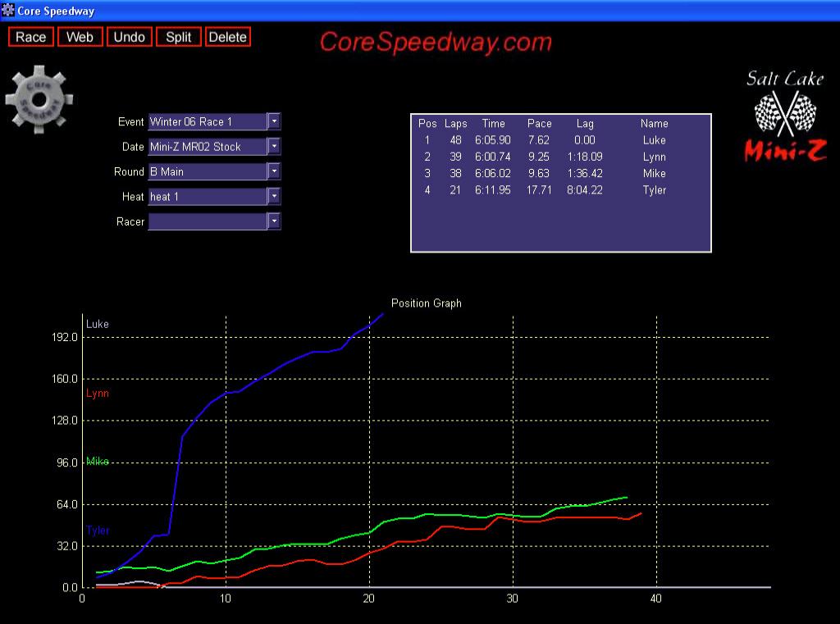Image resolution: width=840 pixels, height=624 pixels.
Task: Click the Time column header
Action: tap(493, 124)
